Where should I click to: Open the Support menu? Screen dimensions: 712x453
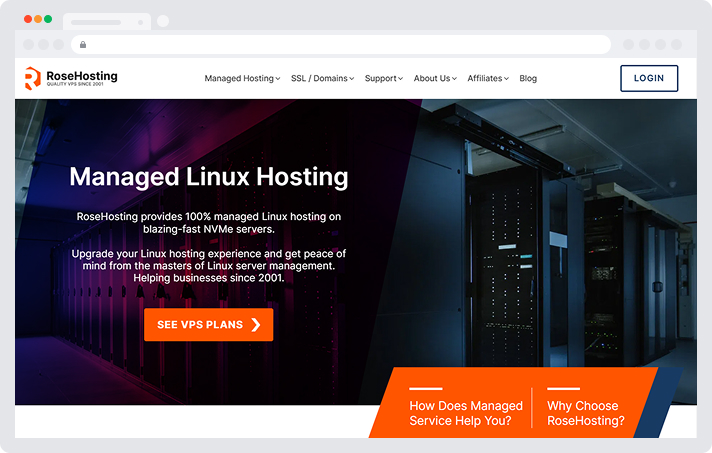384,79
